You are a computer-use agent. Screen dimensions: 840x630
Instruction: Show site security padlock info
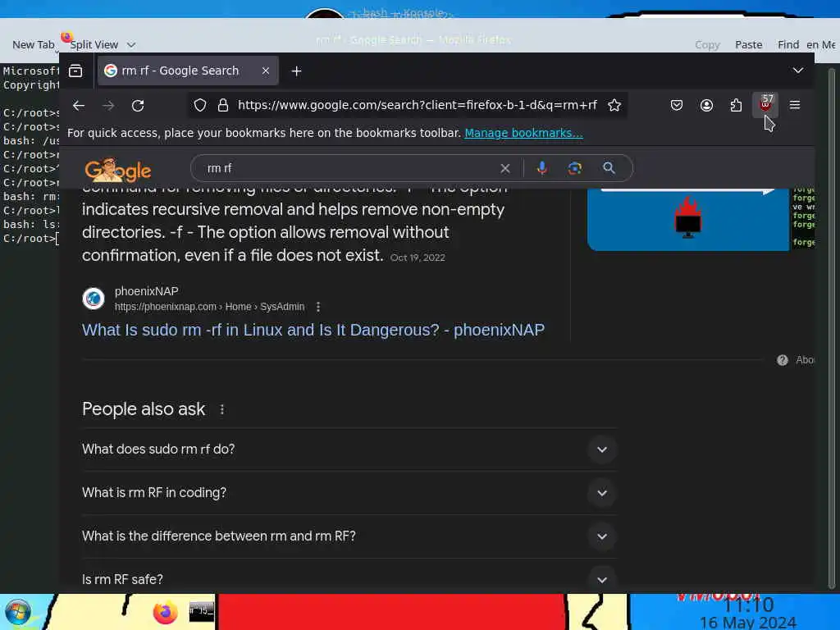pyautogui.click(x=223, y=106)
